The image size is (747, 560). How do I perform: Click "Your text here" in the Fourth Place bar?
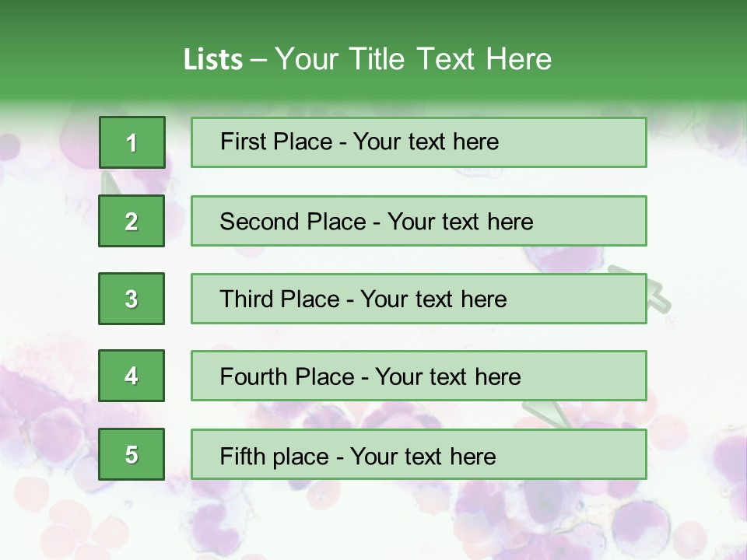[447, 377]
